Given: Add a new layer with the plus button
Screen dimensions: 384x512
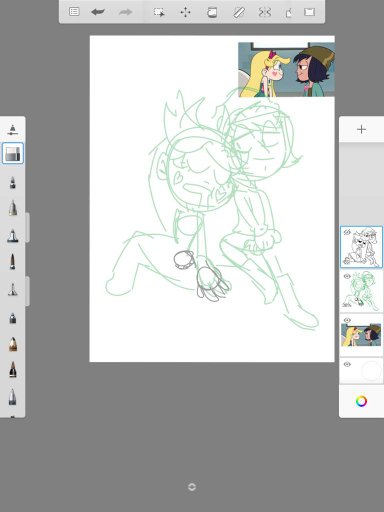Looking at the screenshot, I should [x=361, y=129].
